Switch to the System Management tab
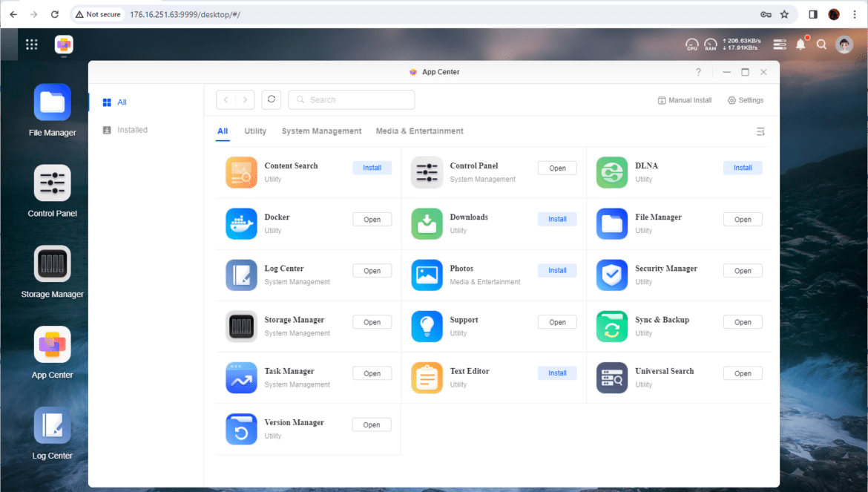 point(322,131)
